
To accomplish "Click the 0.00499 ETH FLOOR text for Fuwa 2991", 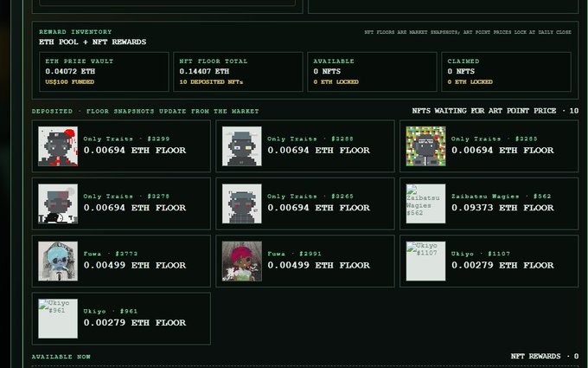I will coord(319,265).
